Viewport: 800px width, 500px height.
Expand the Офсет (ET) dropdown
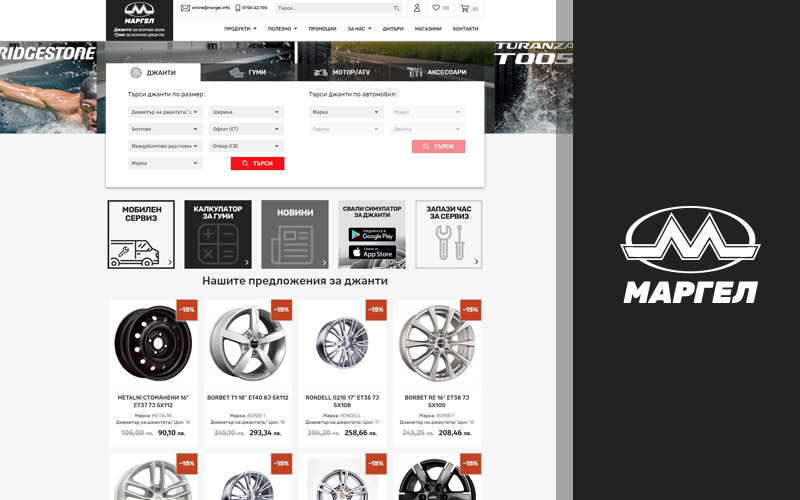(246, 129)
